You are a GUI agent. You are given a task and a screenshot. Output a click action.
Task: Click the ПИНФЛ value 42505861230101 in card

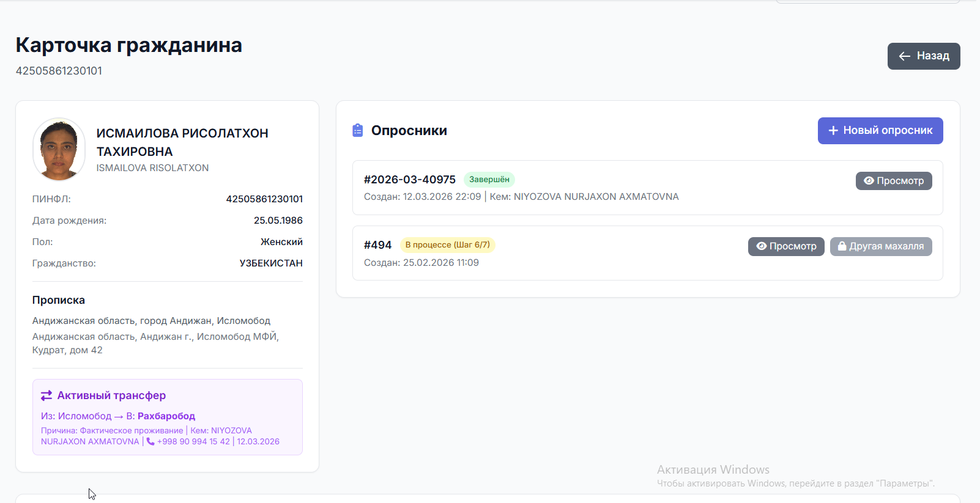pyautogui.click(x=264, y=199)
